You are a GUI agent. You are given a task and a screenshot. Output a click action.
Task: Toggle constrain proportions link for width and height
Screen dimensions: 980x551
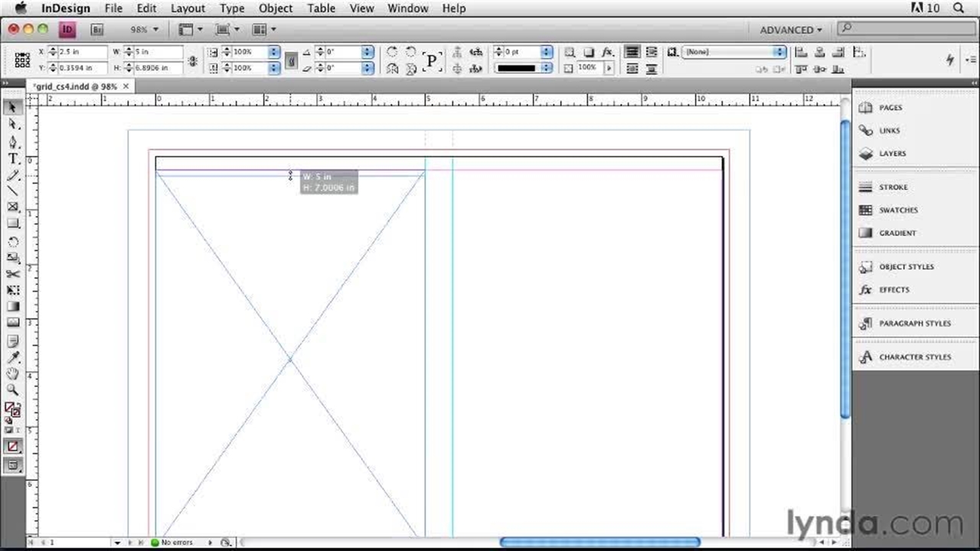[x=193, y=60]
